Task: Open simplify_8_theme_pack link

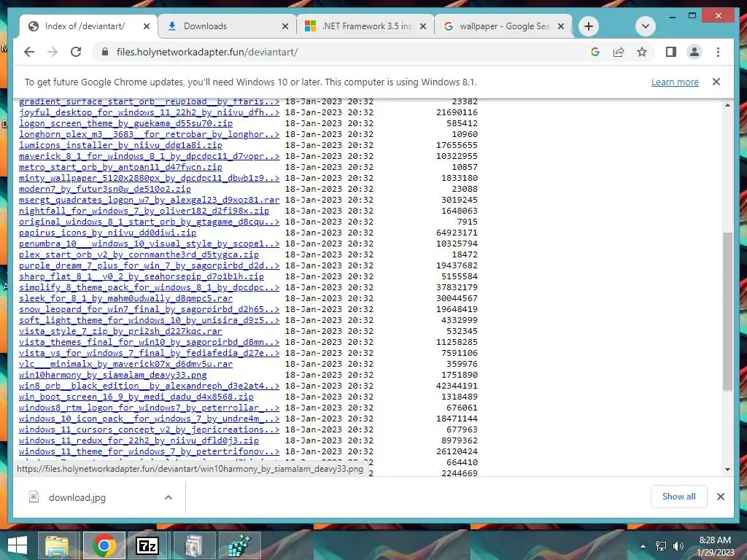Action: [x=149, y=287]
